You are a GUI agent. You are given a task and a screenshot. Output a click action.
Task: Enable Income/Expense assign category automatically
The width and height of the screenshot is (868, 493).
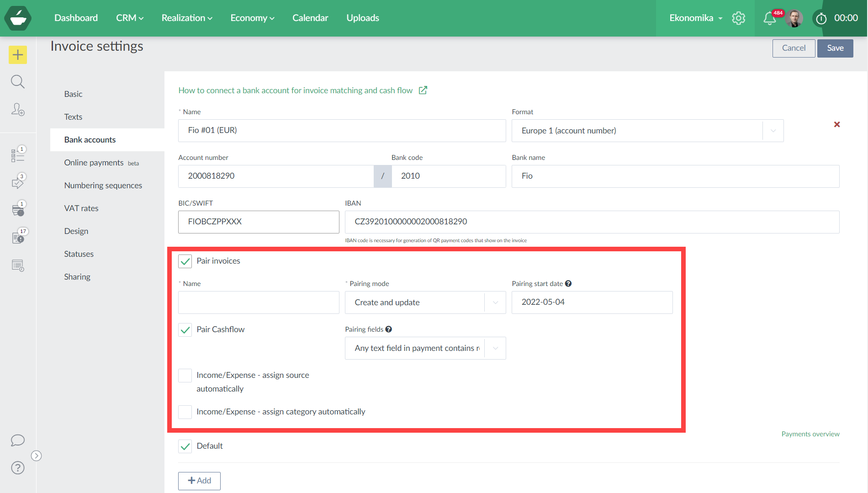pyautogui.click(x=185, y=412)
